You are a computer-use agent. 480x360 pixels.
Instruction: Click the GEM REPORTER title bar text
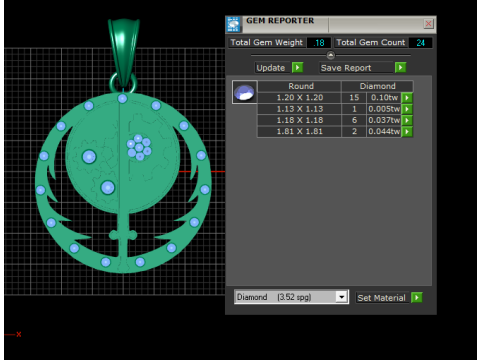(x=280, y=21)
